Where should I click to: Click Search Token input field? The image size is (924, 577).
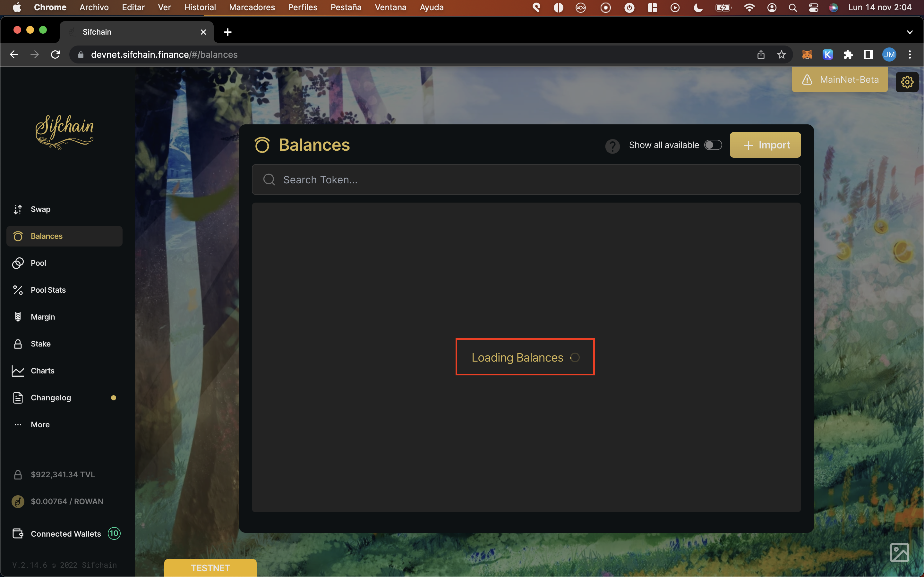[526, 180]
